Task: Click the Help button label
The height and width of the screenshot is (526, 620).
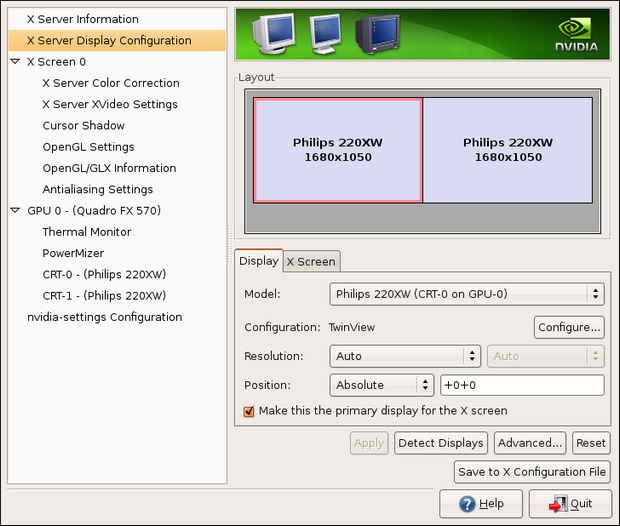Action: pos(491,504)
